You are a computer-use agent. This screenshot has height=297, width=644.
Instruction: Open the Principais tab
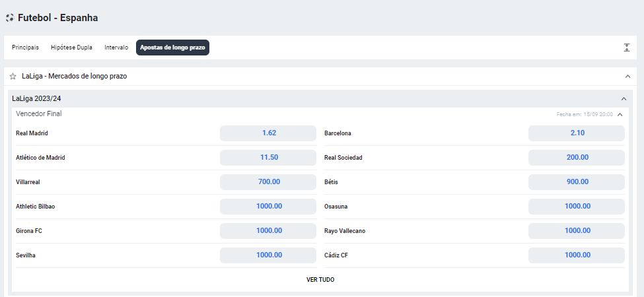[26, 48]
